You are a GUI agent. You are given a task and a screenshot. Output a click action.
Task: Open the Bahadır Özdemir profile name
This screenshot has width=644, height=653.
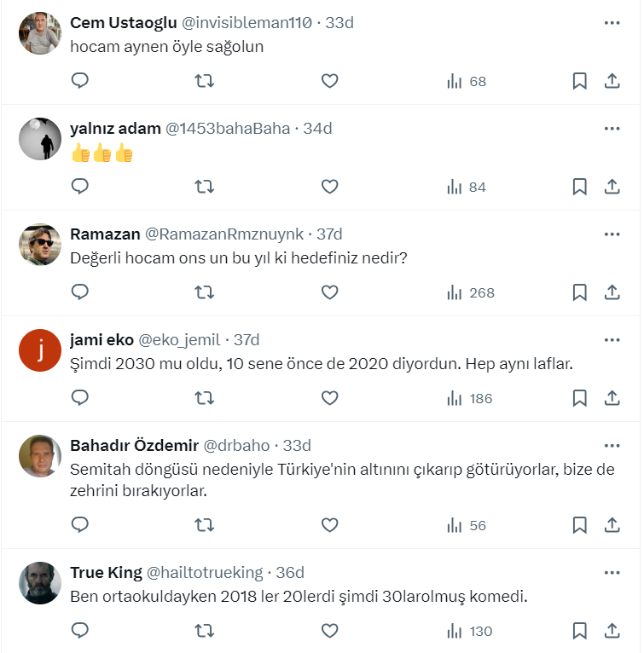134,446
